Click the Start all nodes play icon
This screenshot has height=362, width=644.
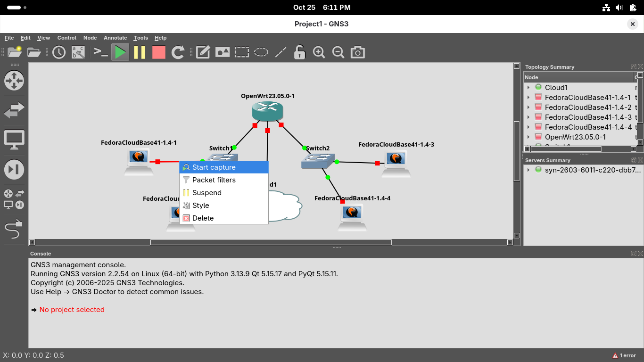click(x=120, y=52)
